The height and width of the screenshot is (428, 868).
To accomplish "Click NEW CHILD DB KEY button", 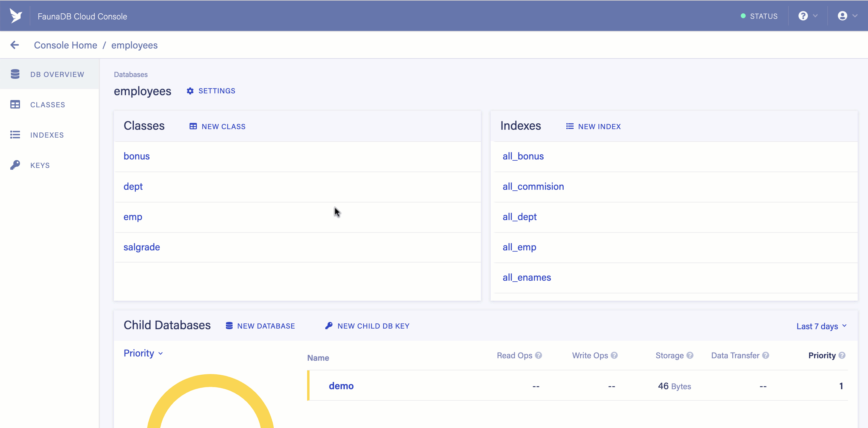I will (x=367, y=326).
